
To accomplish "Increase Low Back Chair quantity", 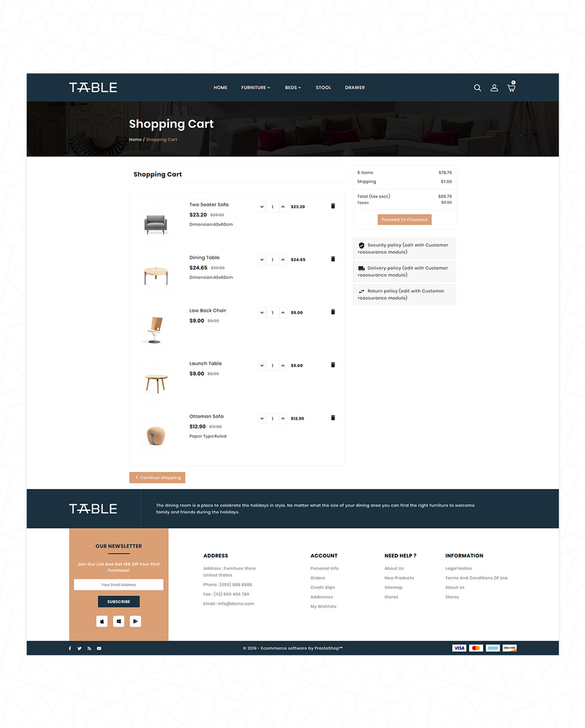I will coord(283,312).
